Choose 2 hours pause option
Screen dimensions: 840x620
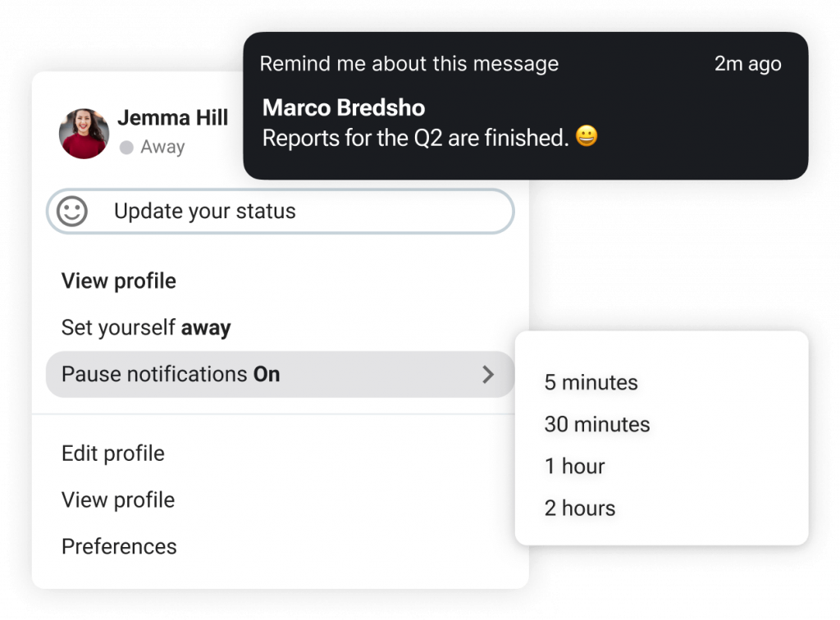point(580,508)
